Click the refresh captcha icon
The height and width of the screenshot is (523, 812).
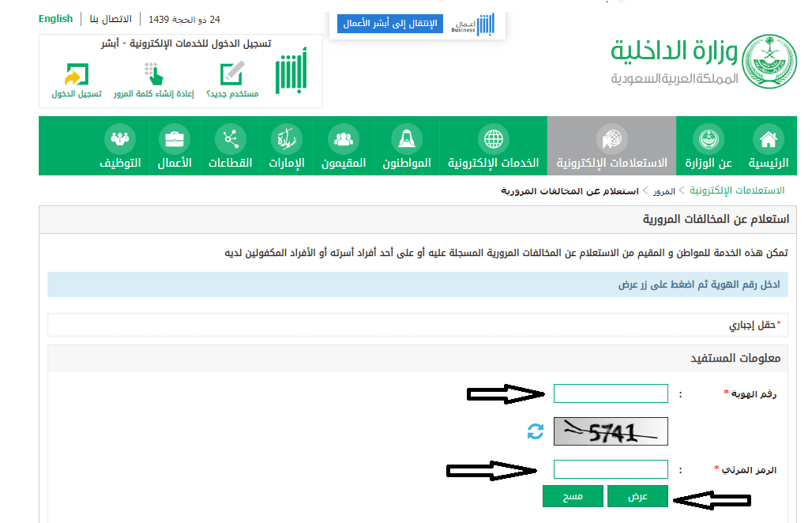536,431
